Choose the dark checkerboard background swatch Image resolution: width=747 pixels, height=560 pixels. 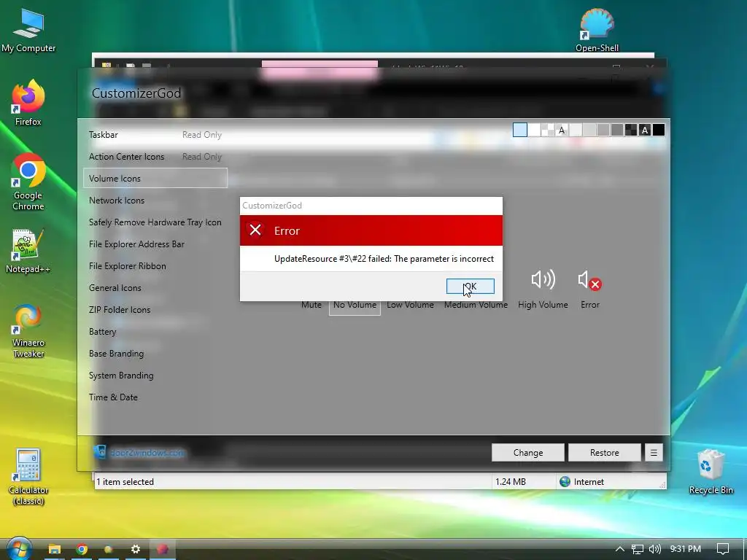[631, 130]
